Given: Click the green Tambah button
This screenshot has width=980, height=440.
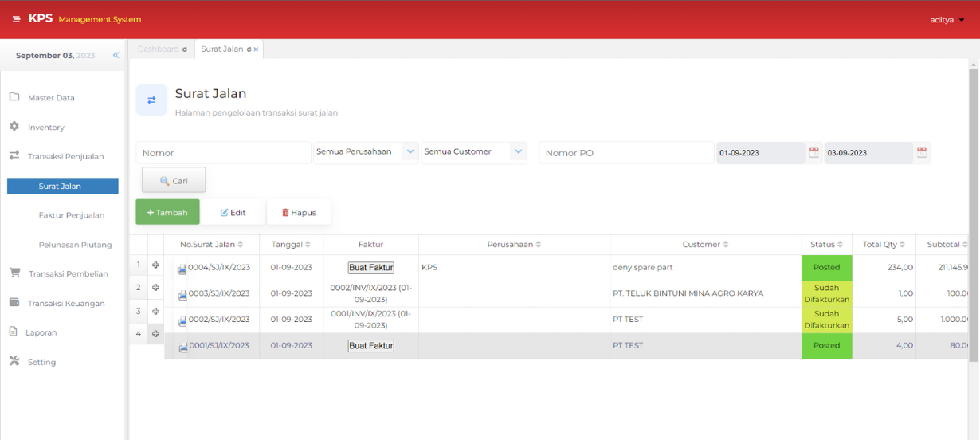Looking at the screenshot, I should (167, 213).
